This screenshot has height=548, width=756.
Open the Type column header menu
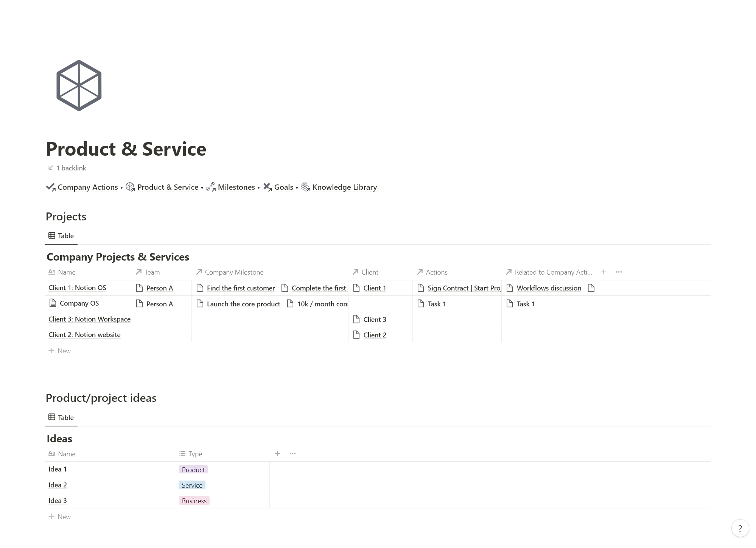195,454
